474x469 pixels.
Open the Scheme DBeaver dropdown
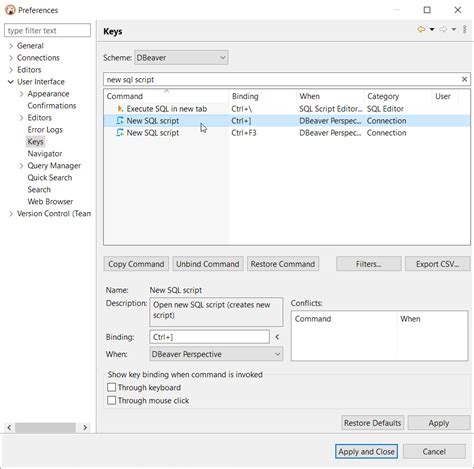pos(181,58)
